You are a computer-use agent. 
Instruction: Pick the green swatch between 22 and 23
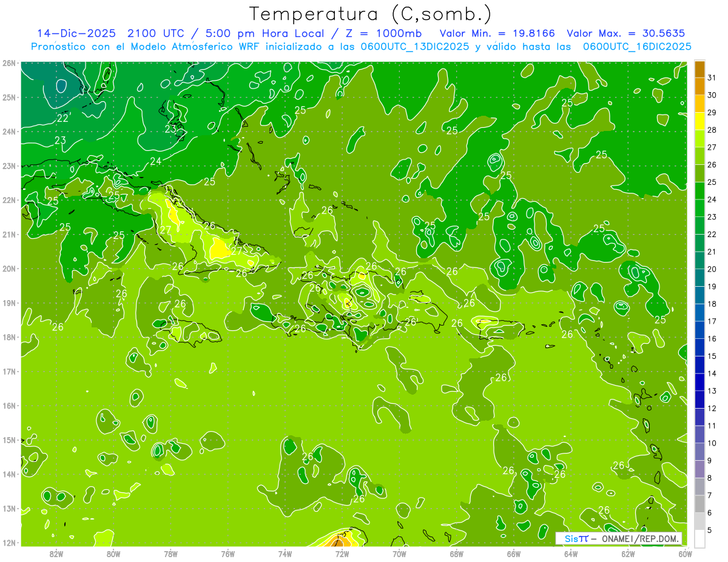point(699,226)
